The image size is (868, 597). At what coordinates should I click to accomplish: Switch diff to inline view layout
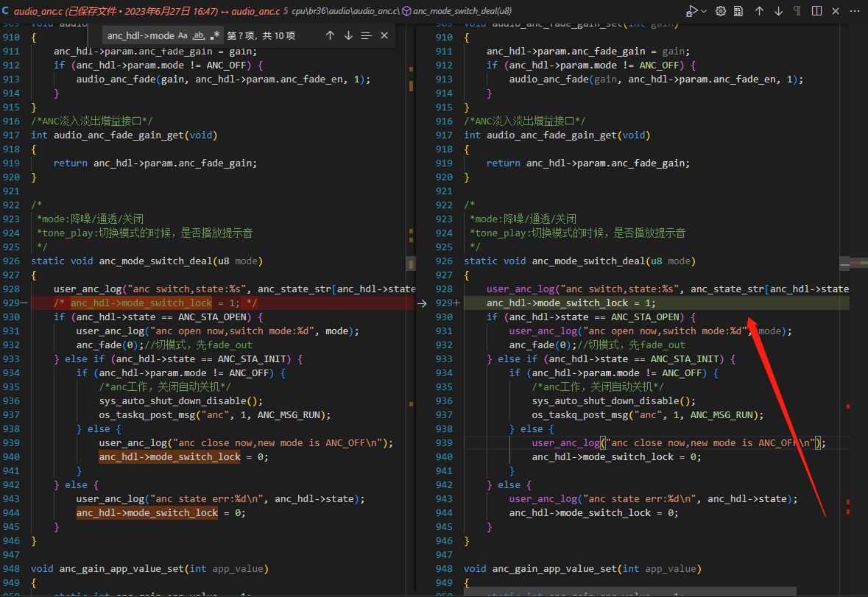pos(816,11)
